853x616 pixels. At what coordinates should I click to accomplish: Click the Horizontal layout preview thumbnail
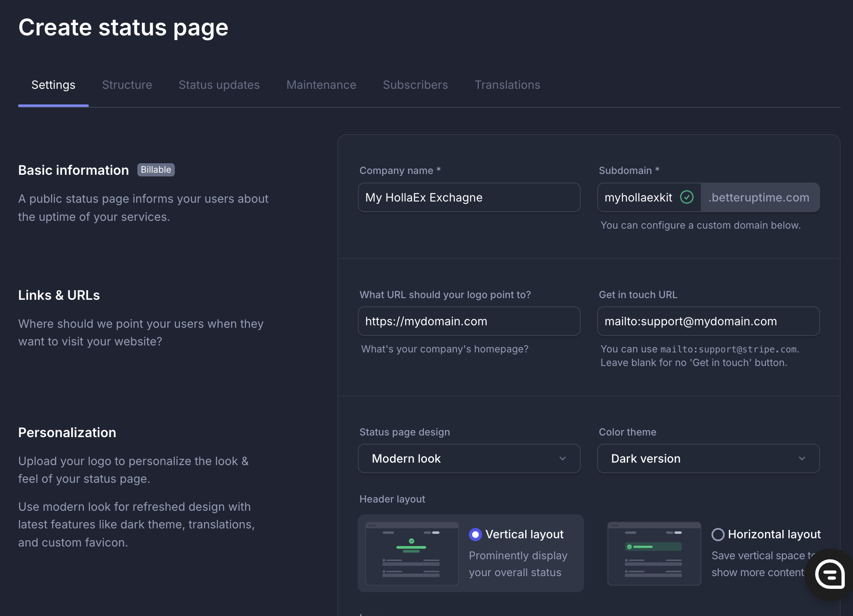[654, 553]
